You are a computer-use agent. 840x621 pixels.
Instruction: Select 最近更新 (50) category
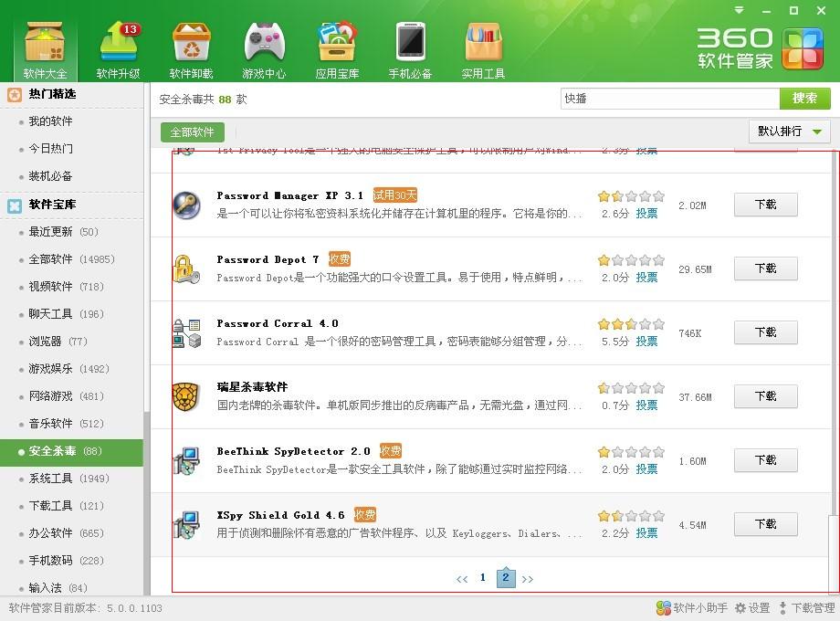click(64, 232)
